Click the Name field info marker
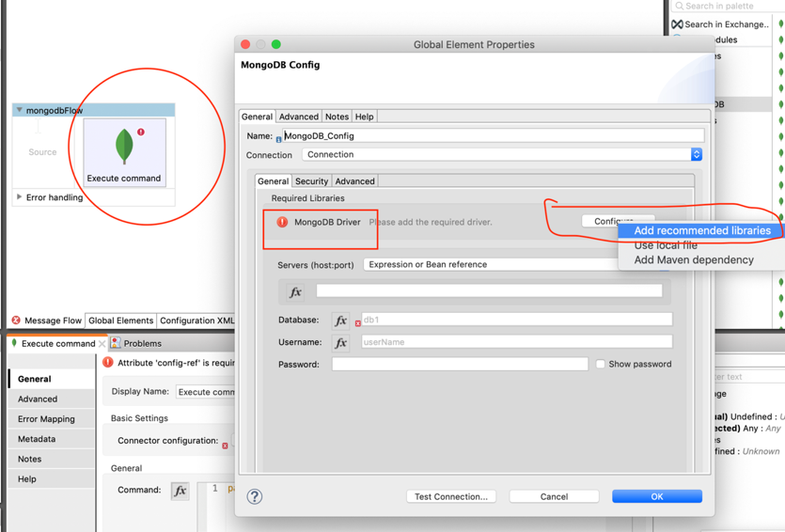This screenshot has width=785, height=532. 278,140
